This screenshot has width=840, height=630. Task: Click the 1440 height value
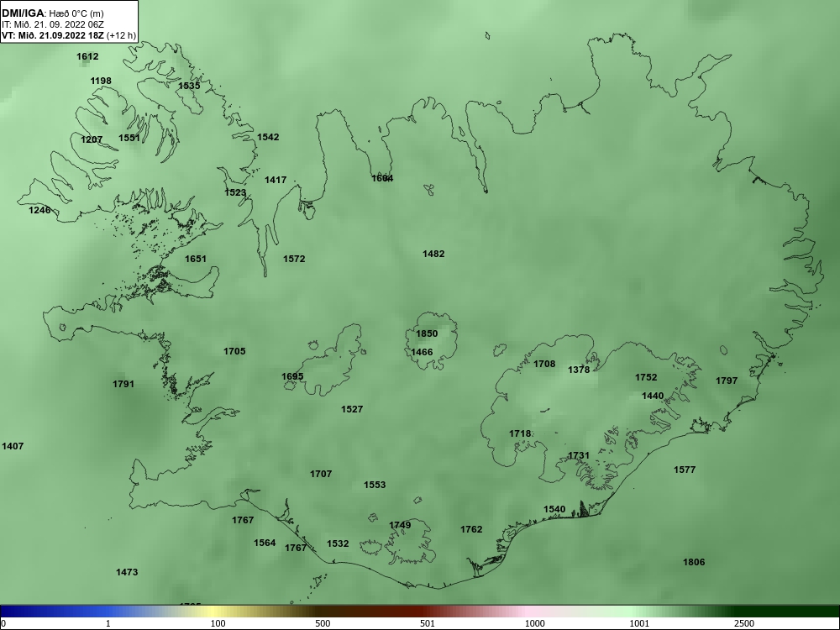point(653,396)
